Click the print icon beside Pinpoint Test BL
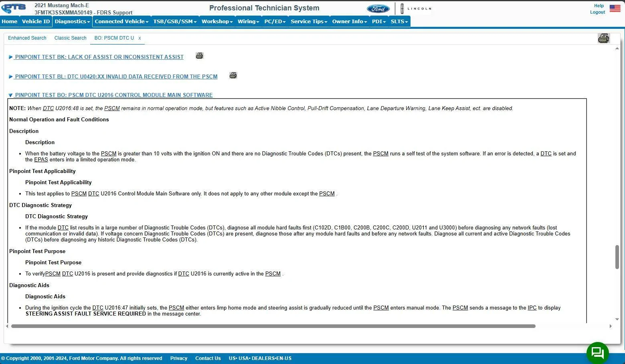625x364 pixels. coord(233,75)
